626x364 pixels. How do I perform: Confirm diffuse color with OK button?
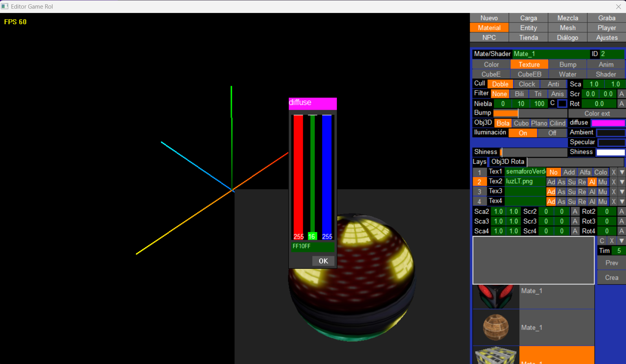click(x=323, y=261)
